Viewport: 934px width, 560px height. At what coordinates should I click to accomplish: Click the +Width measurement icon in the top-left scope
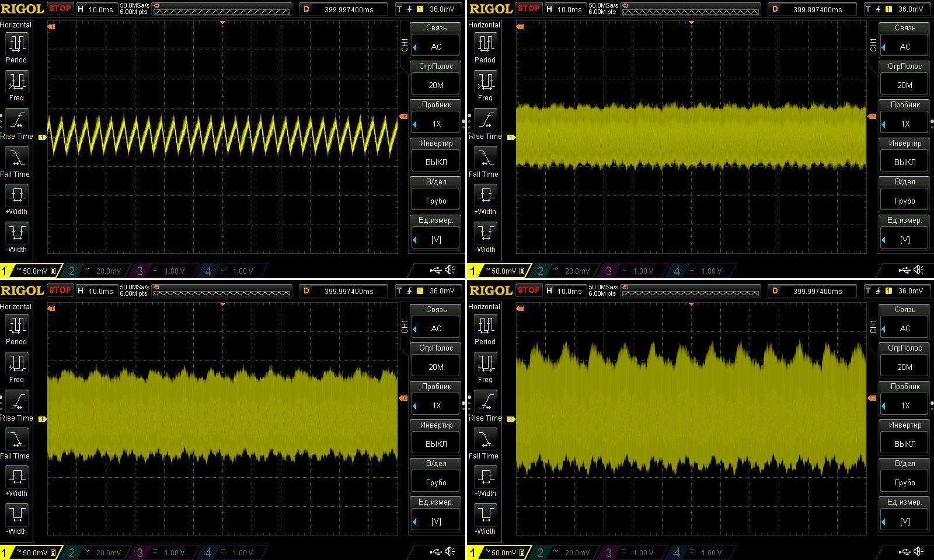pos(16,195)
